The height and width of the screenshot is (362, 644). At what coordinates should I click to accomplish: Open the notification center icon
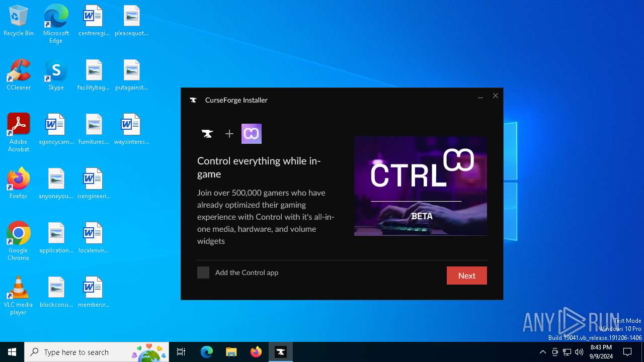(x=627, y=352)
